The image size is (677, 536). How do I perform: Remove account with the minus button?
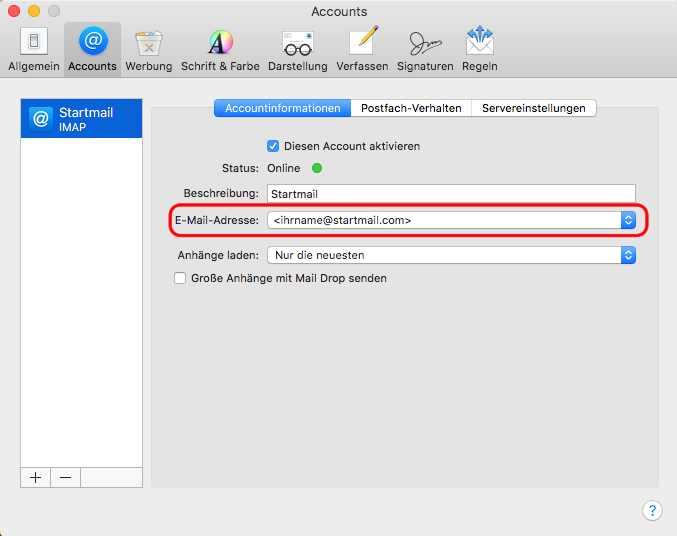point(65,477)
